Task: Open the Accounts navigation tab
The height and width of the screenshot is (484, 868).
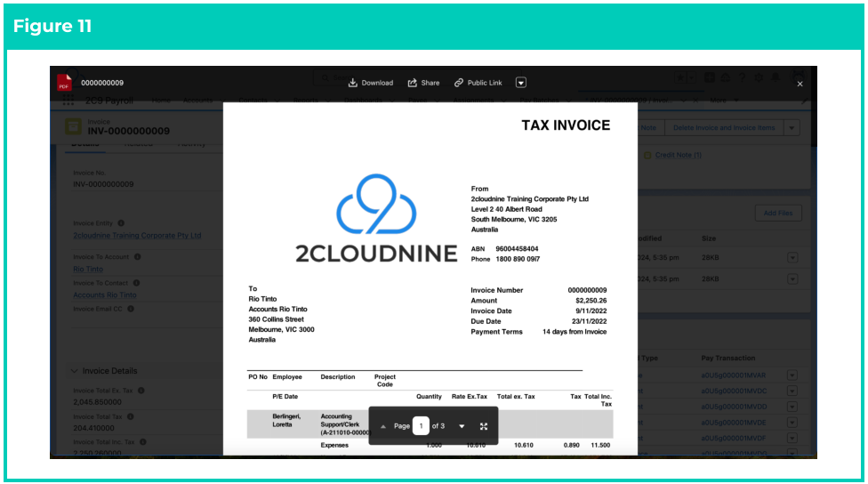Action: [197, 101]
